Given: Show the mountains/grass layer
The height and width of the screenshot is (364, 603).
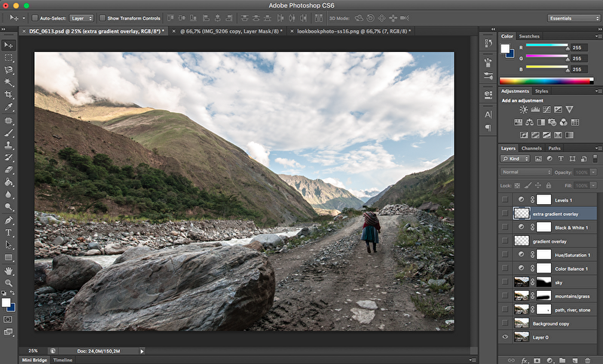Looking at the screenshot, I should tap(505, 296).
